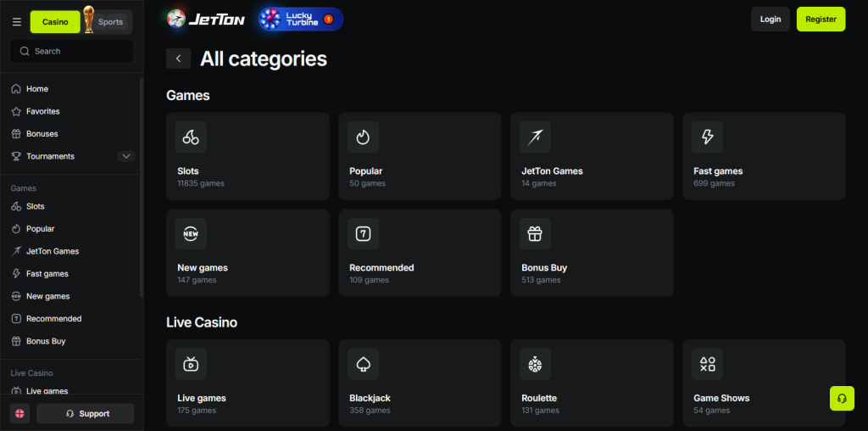Click the JetTon logo

(x=206, y=20)
